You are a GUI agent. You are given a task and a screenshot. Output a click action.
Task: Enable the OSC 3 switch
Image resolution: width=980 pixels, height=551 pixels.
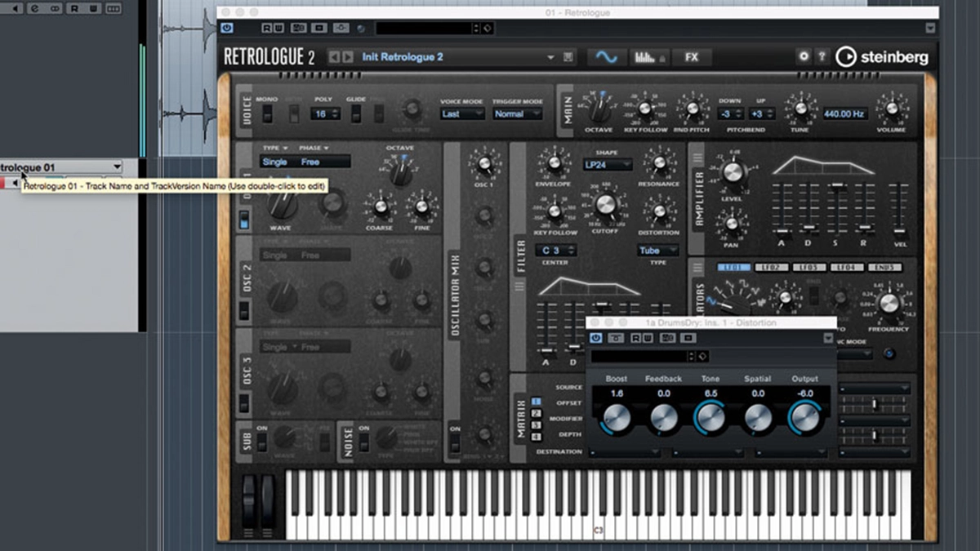(244, 402)
